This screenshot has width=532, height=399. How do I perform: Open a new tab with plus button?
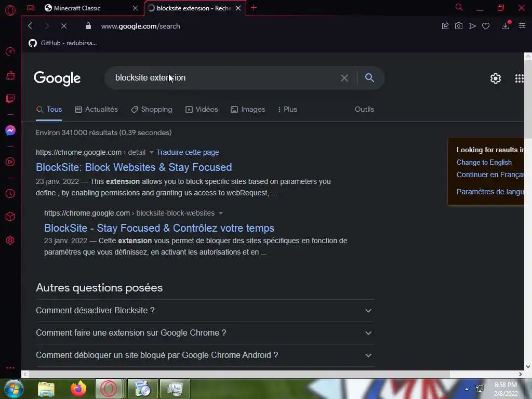point(254,8)
